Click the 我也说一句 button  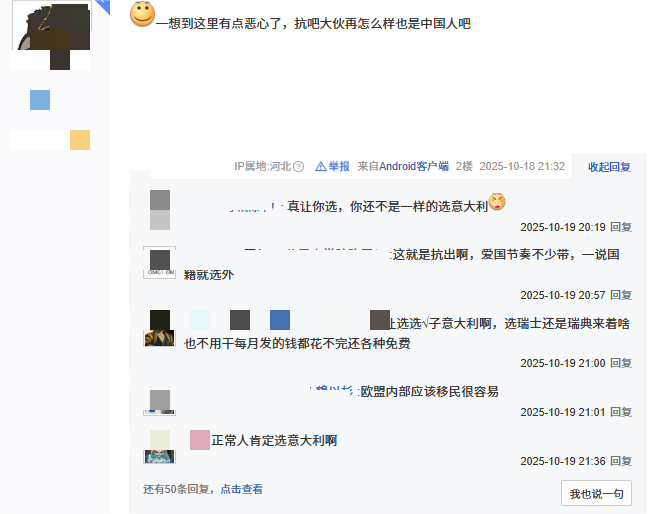point(596,494)
